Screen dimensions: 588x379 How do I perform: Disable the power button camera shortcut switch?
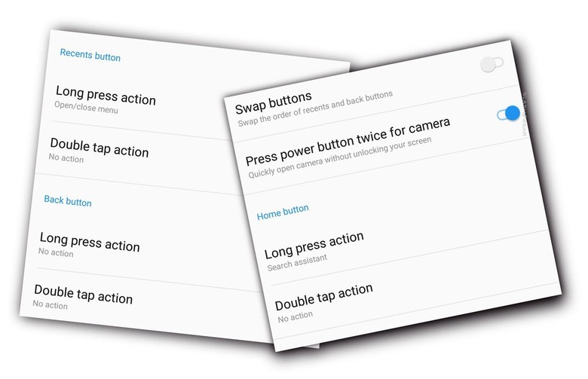tap(507, 115)
